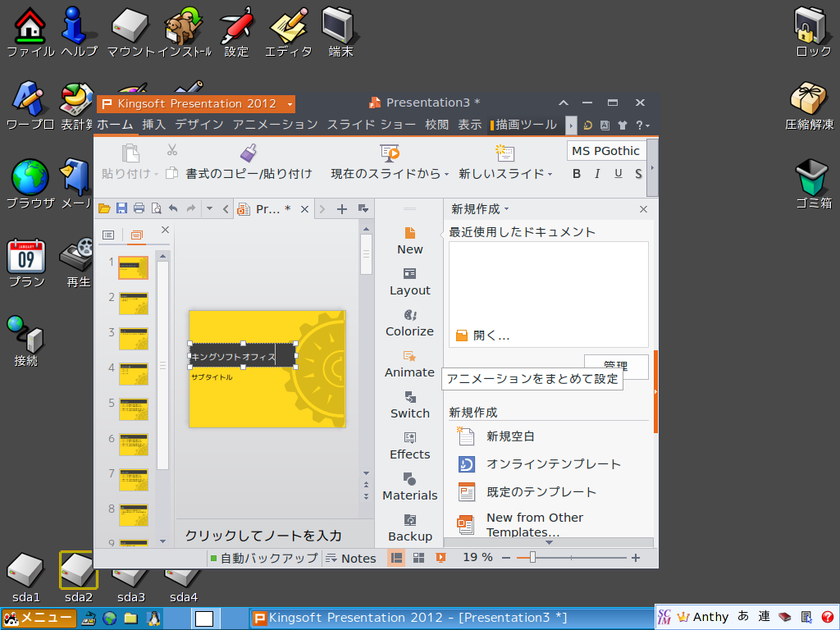Undo the last action
Image resolution: width=840 pixels, height=630 pixels.
click(x=173, y=208)
